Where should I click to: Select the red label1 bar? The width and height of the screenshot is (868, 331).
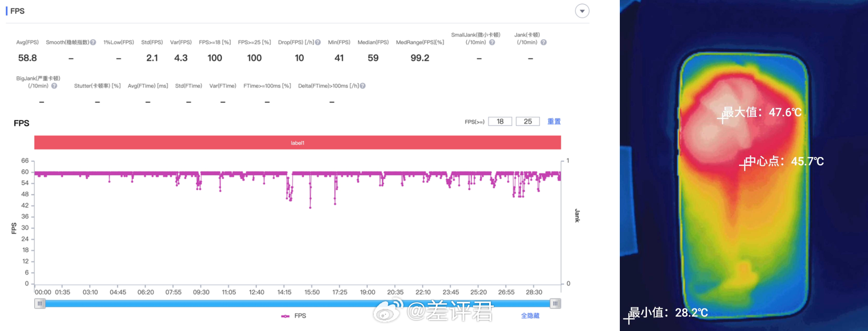click(297, 143)
